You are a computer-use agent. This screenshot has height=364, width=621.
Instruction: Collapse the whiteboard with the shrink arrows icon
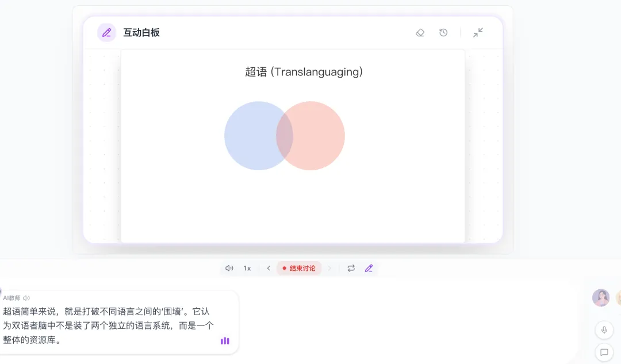click(x=478, y=32)
